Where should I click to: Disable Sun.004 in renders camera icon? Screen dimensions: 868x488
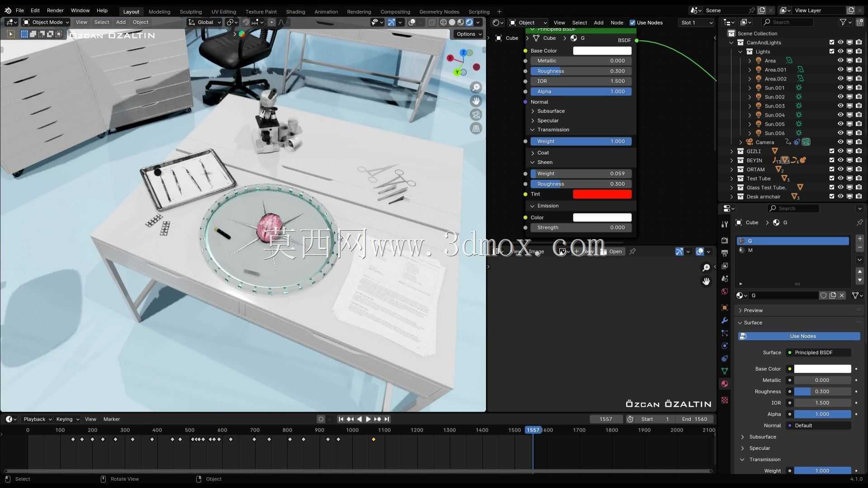pos(859,115)
